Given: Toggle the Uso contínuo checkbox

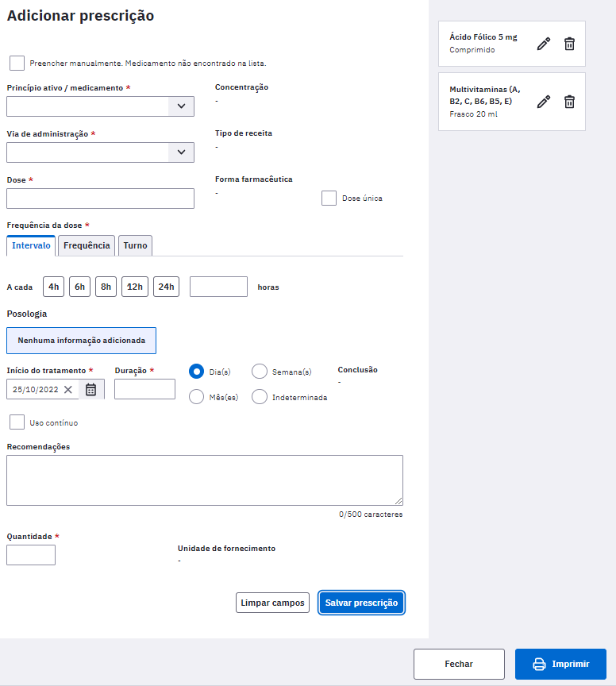Looking at the screenshot, I should tap(17, 422).
